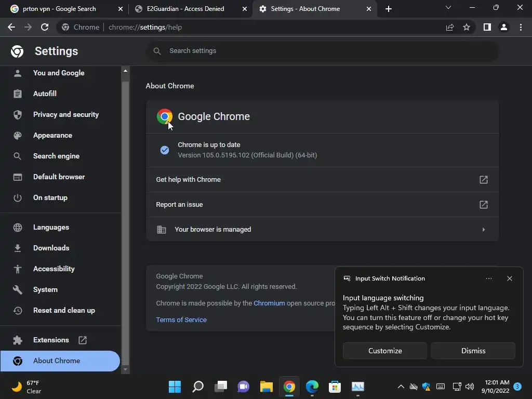Click the Customize notification button
The width and height of the screenshot is (532, 399).
[385, 351]
